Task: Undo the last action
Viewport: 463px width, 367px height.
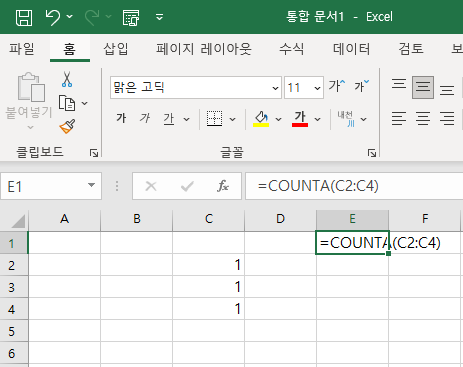Action: point(53,17)
